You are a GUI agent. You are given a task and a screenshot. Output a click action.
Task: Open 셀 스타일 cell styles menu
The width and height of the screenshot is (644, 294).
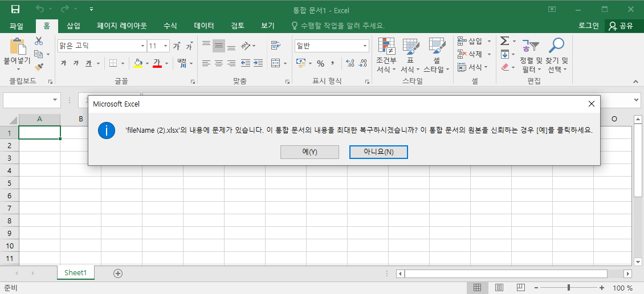point(437,55)
